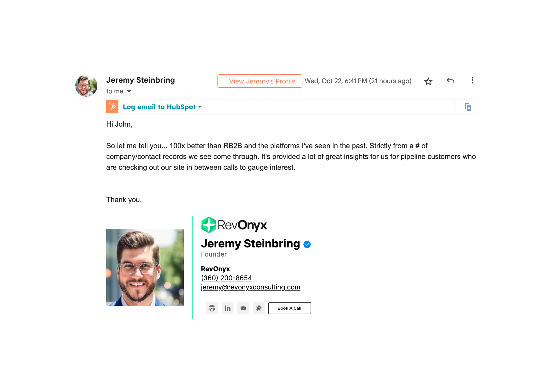
Task: Expand the 'to me' recipient details
Action: coord(129,92)
